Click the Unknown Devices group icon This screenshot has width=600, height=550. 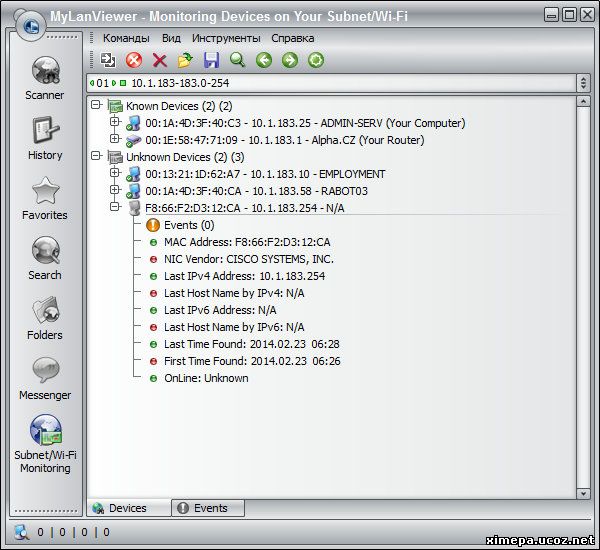115,157
